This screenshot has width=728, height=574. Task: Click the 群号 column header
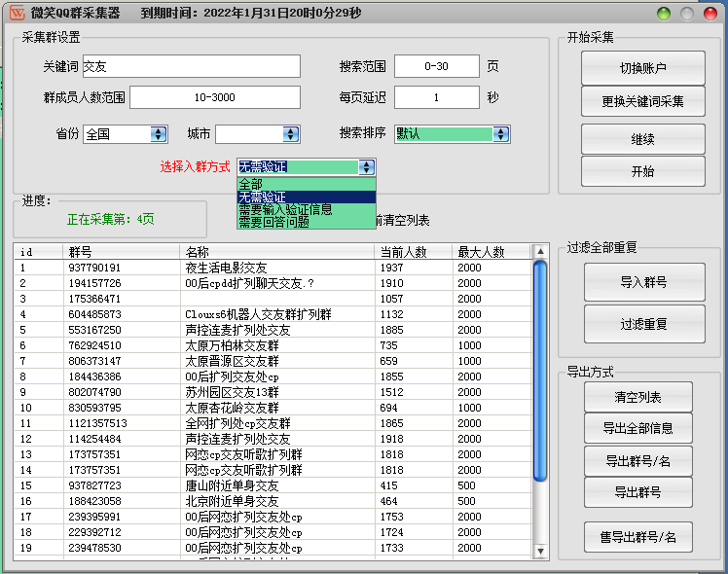coord(121,252)
